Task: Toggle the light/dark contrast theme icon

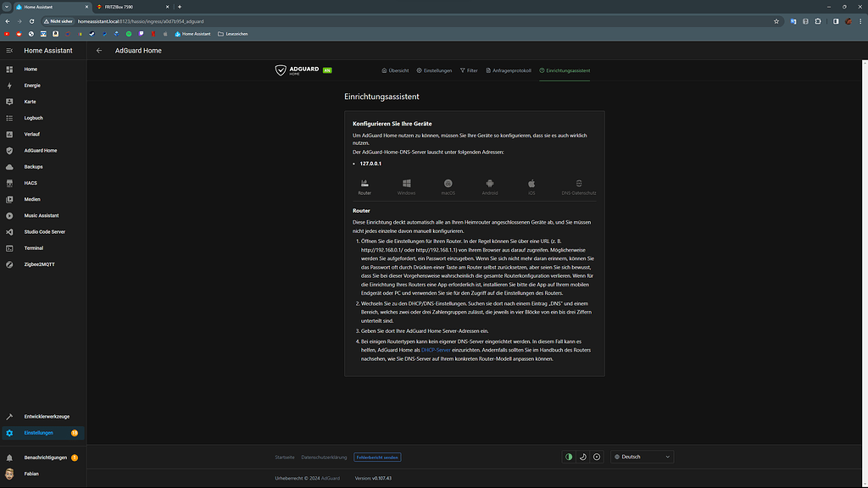Action: point(569,456)
